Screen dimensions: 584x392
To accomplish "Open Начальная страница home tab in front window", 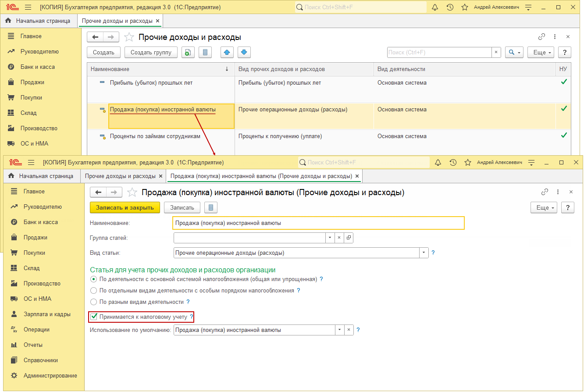I will 41,176.
